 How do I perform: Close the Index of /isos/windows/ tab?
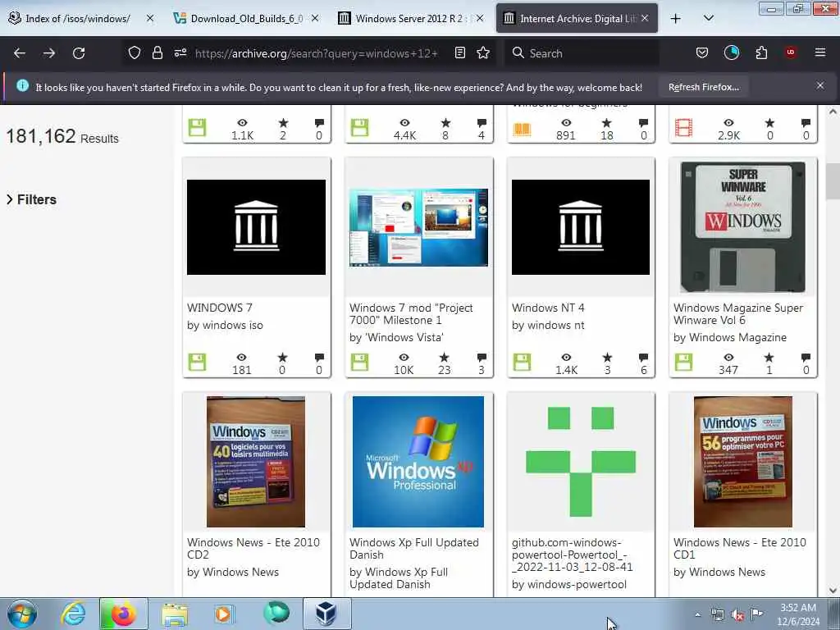pyautogui.click(x=150, y=19)
